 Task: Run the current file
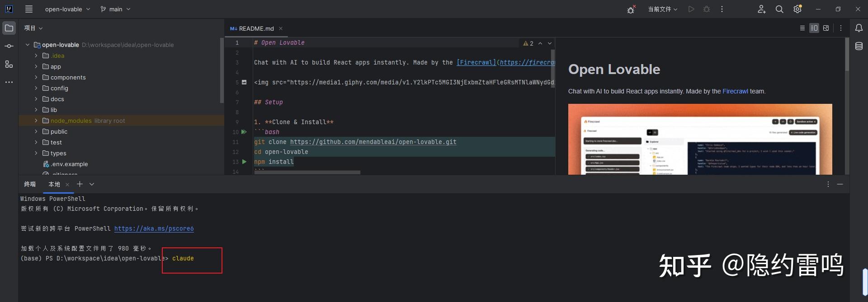click(x=691, y=9)
